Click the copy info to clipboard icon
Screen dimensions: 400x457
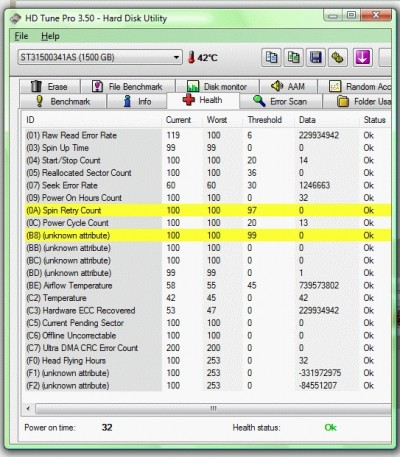coord(271,58)
